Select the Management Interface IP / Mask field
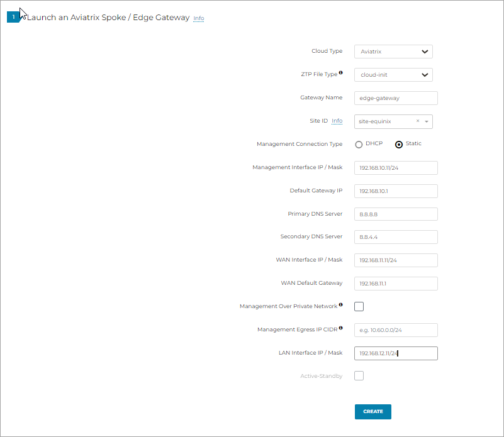 click(395, 167)
